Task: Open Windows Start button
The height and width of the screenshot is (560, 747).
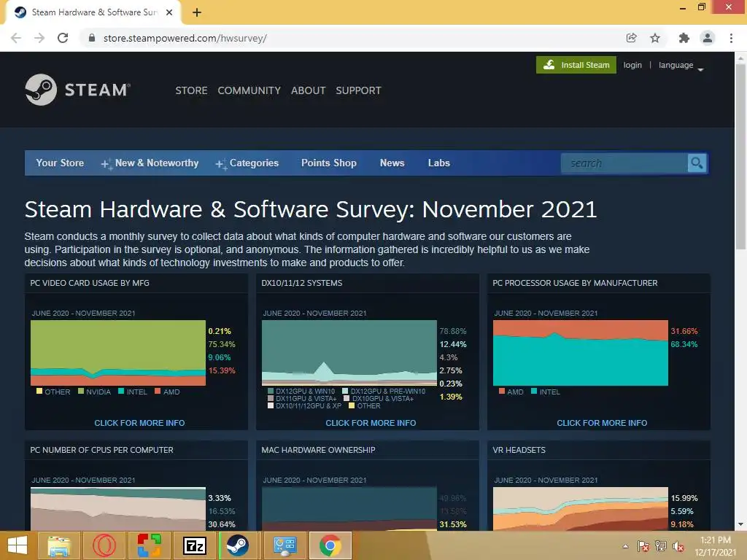Action: tap(18, 545)
